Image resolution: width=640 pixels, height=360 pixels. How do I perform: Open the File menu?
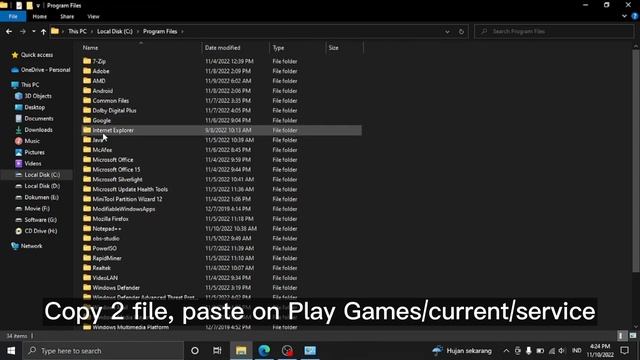click(13, 16)
